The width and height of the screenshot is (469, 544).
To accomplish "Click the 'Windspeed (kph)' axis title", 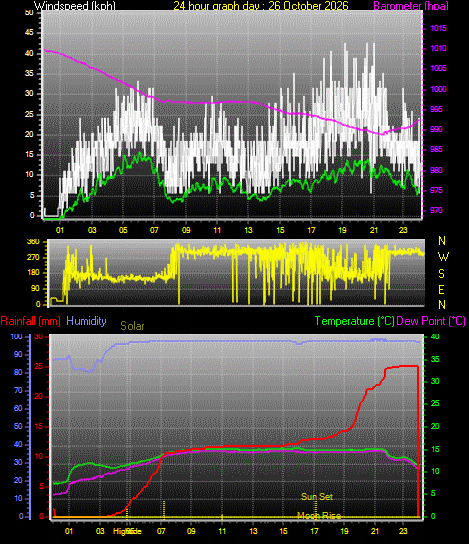I will 75,6.
